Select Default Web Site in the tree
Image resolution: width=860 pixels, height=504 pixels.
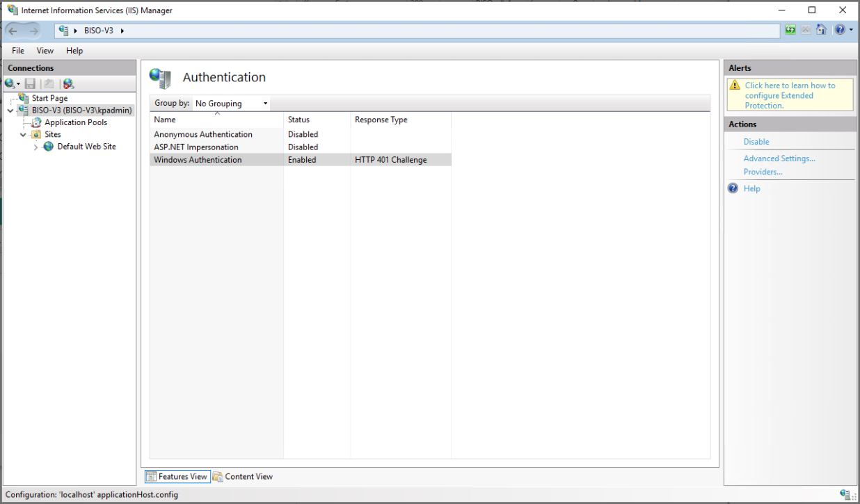coord(87,147)
